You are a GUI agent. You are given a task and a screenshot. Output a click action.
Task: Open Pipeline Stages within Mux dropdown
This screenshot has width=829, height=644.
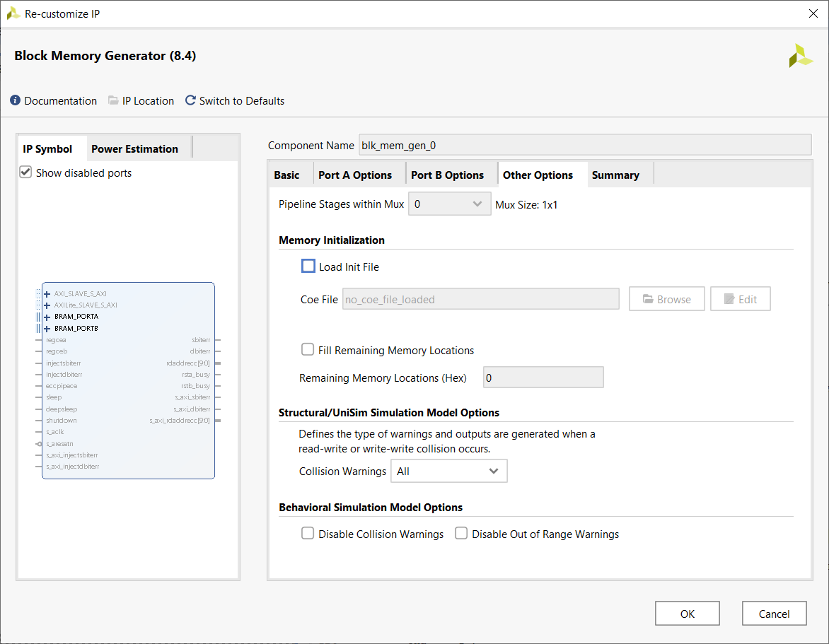[449, 204]
